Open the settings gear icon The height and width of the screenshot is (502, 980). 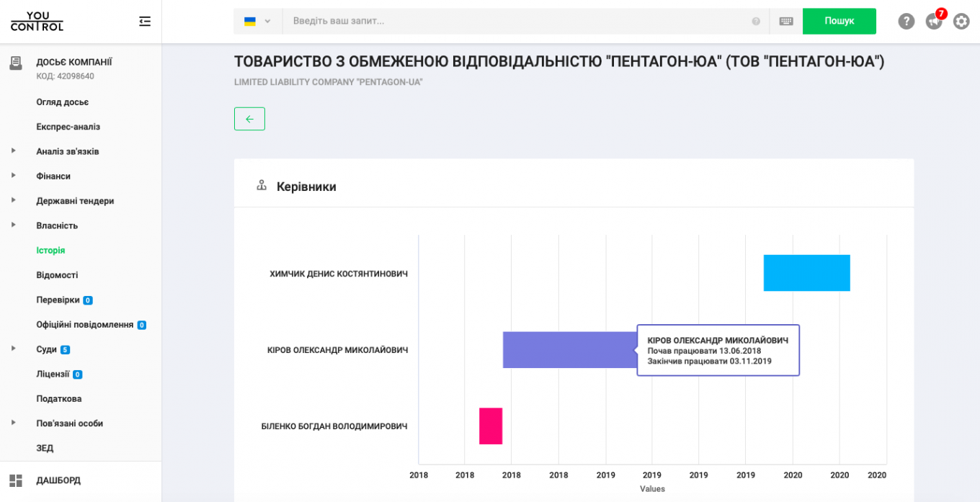(961, 22)
